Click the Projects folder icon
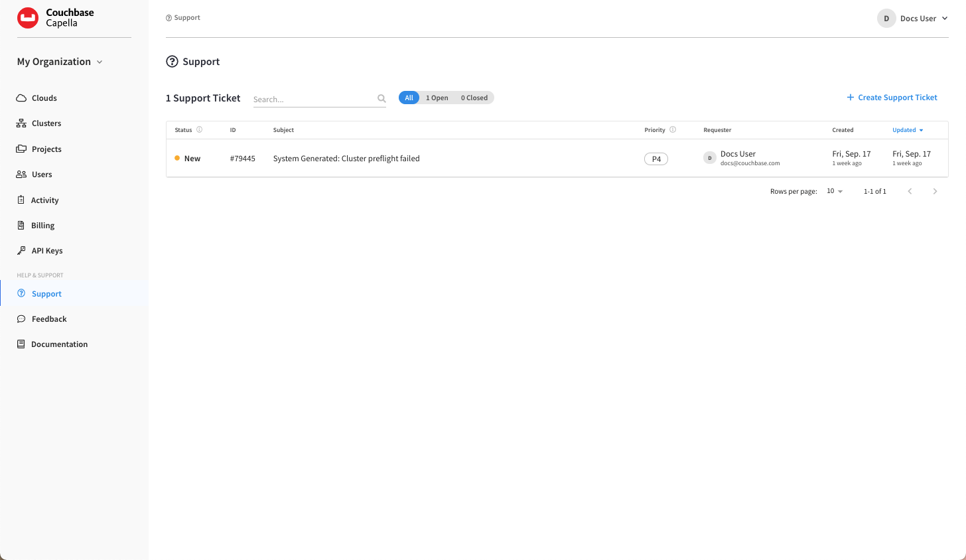Viewport: 966px width, 560px height. pyautogui.click(x=22, y=149)
